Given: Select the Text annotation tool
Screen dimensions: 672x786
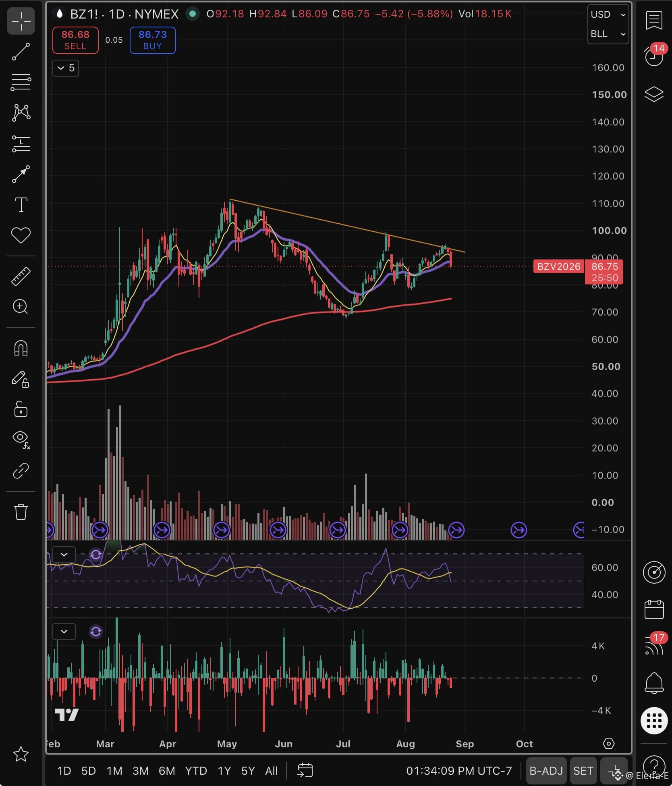Looking at the screenshot, I should tap(21, 205).
